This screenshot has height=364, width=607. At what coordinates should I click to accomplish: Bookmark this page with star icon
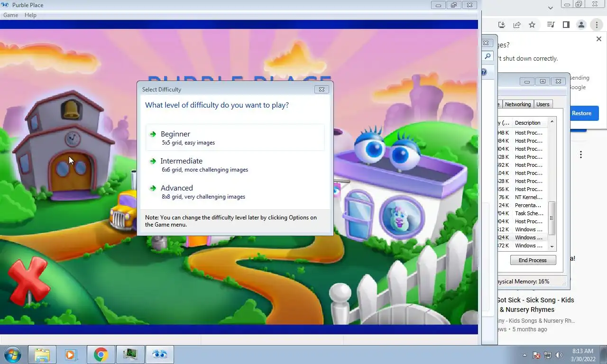[x=532, y=25]
